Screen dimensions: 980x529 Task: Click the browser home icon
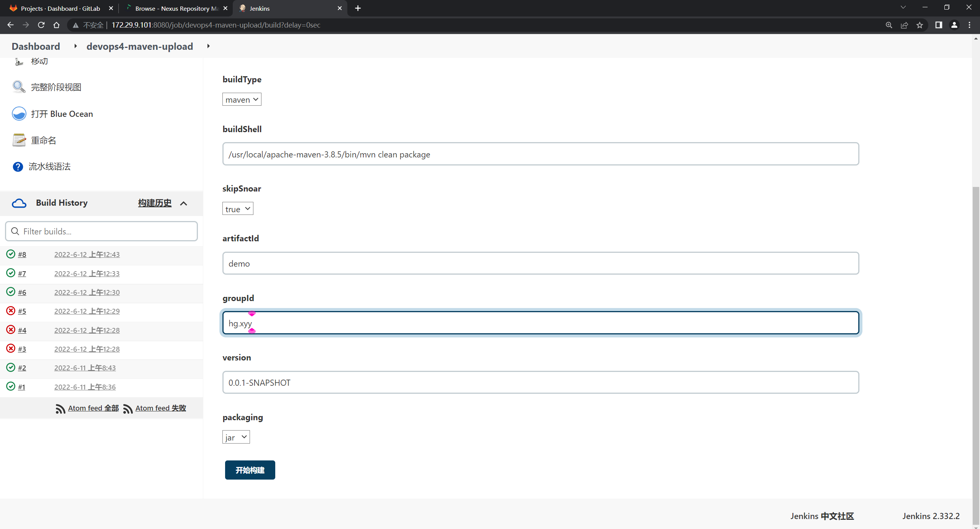(57, 25)
